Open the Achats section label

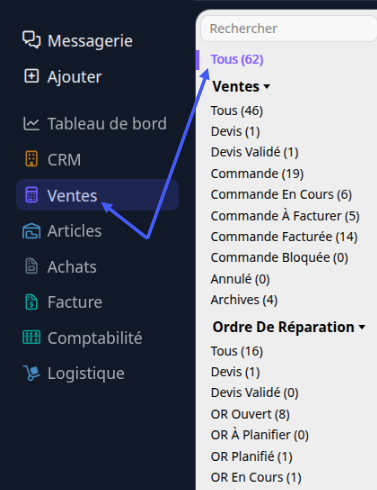pos(72,267)
